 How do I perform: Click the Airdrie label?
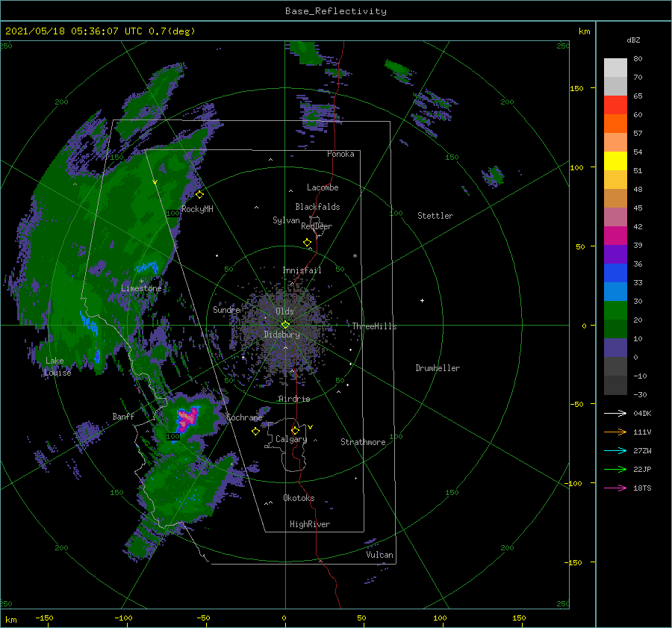point(294,399)
